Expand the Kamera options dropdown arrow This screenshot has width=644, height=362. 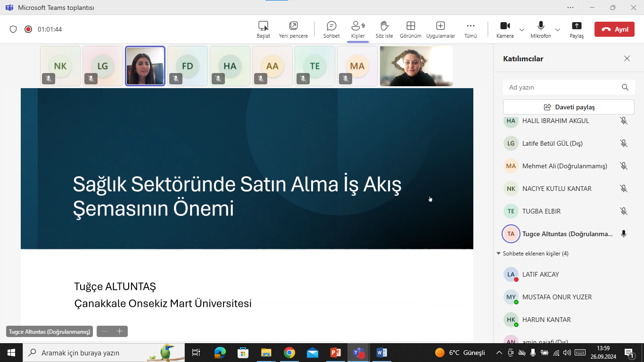pyautogui.click(x=522, y=30)
